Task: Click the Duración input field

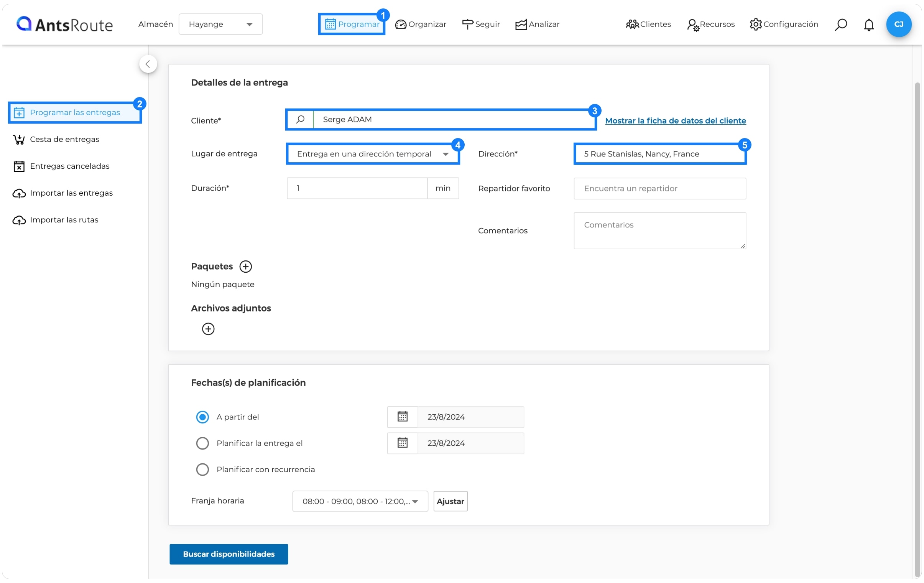Action: (357, 188)
